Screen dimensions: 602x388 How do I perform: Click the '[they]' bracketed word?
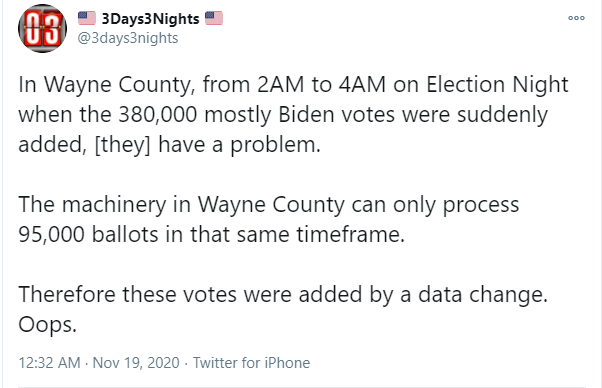(x=122, y=145)
